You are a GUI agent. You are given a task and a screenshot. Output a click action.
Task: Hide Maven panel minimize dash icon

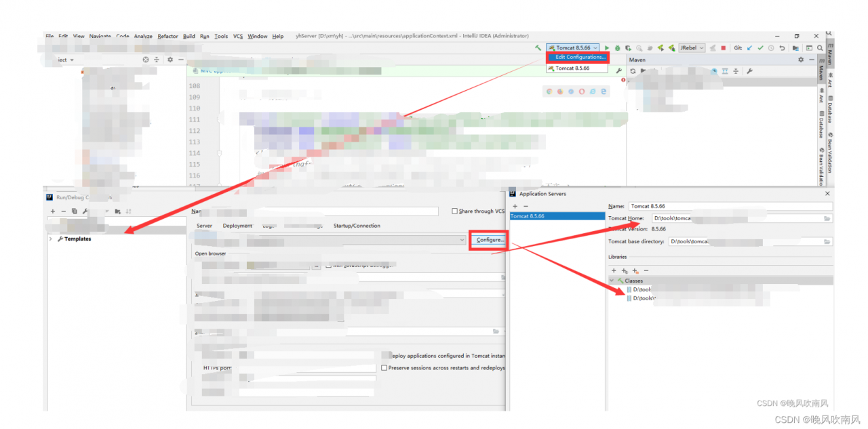pos(811,60)
